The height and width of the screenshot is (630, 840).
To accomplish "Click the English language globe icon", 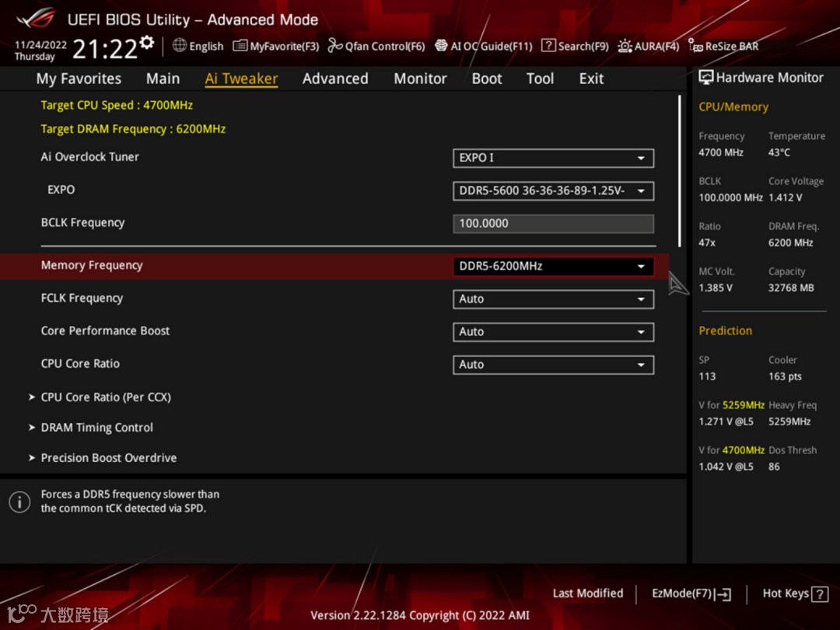I will pos(180,46).
